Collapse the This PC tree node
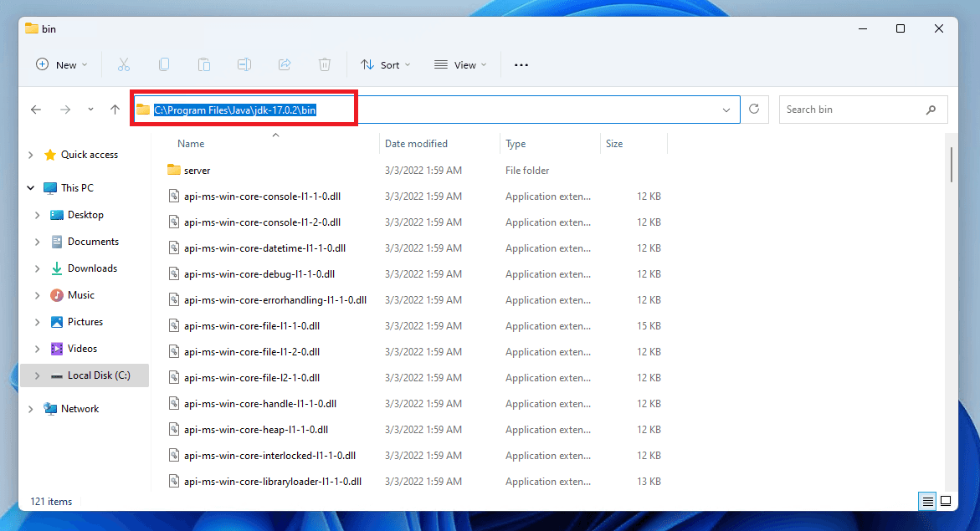This screenshot has height=531, width=980. 31,187
